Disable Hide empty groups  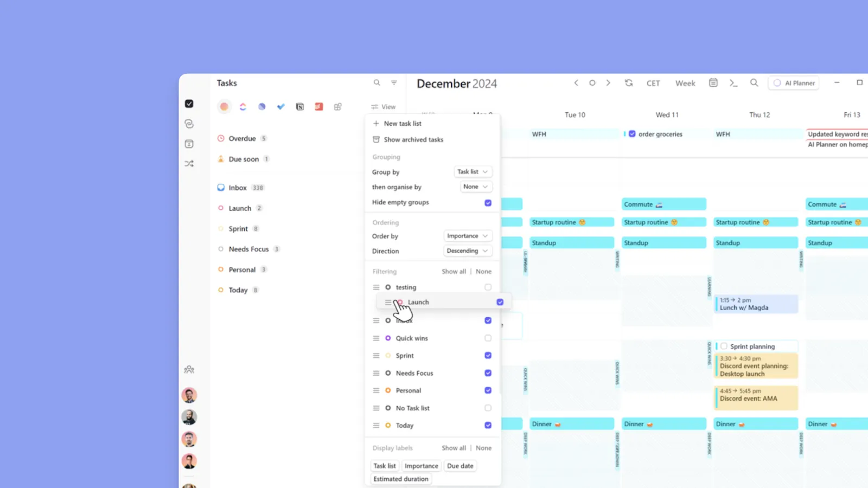(487, 202)
